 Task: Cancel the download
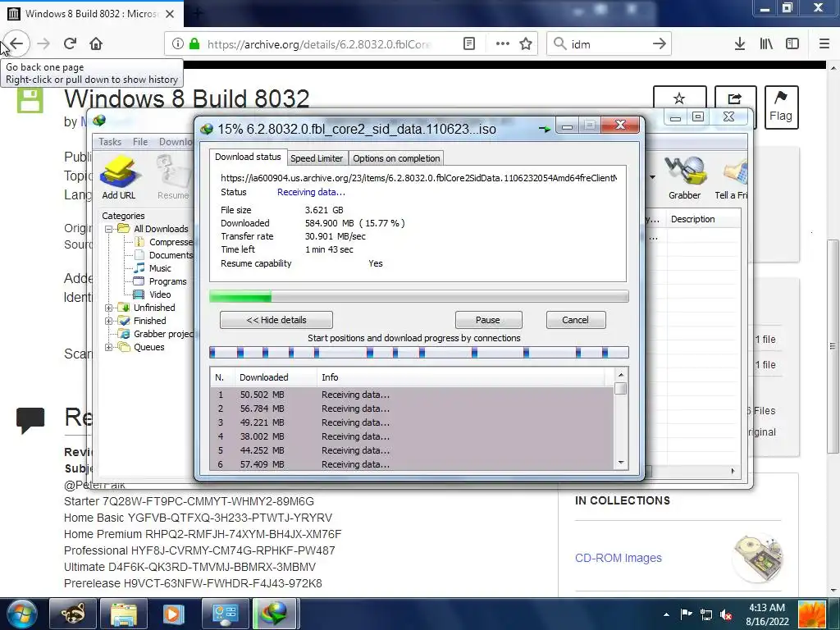pos(575,320)
